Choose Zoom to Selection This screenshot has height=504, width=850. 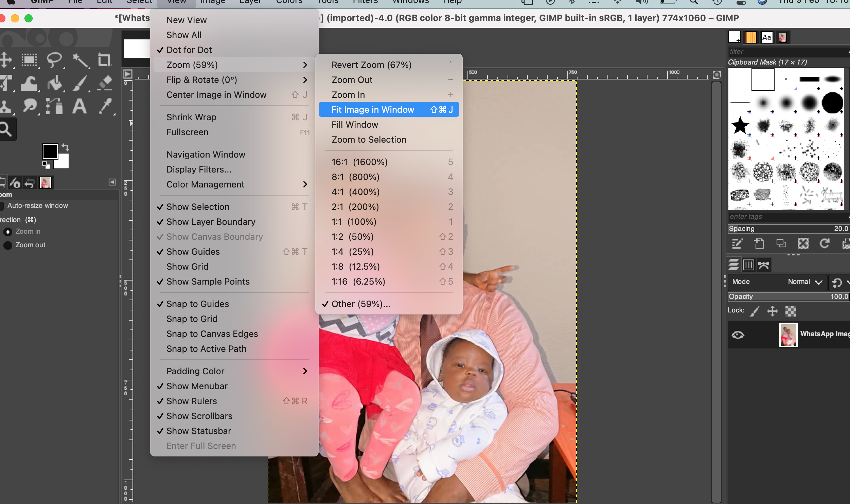point(389,140)
